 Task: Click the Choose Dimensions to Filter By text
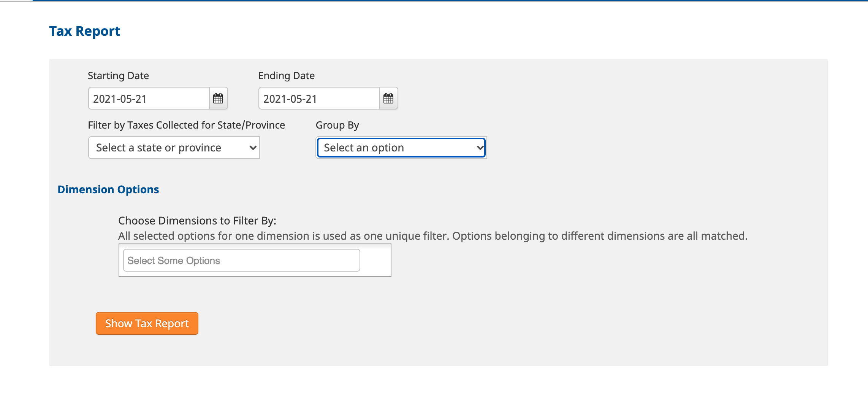(197, 221)
